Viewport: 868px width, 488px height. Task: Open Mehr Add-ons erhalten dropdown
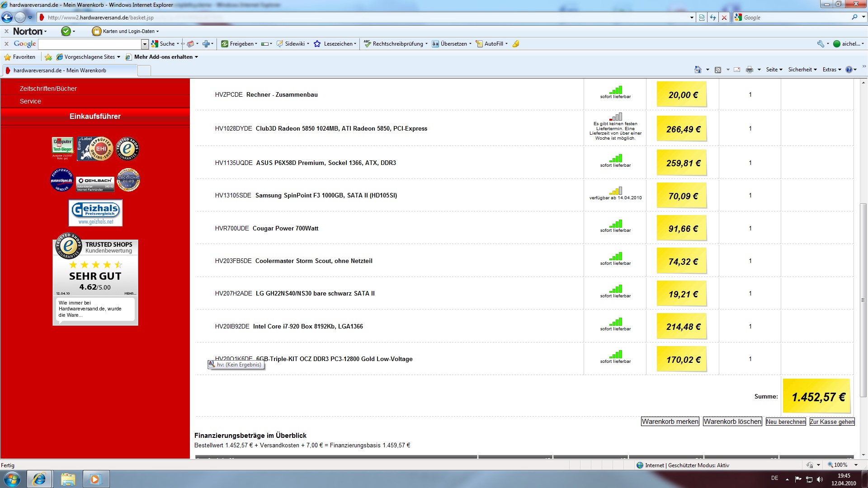[162, 57]
